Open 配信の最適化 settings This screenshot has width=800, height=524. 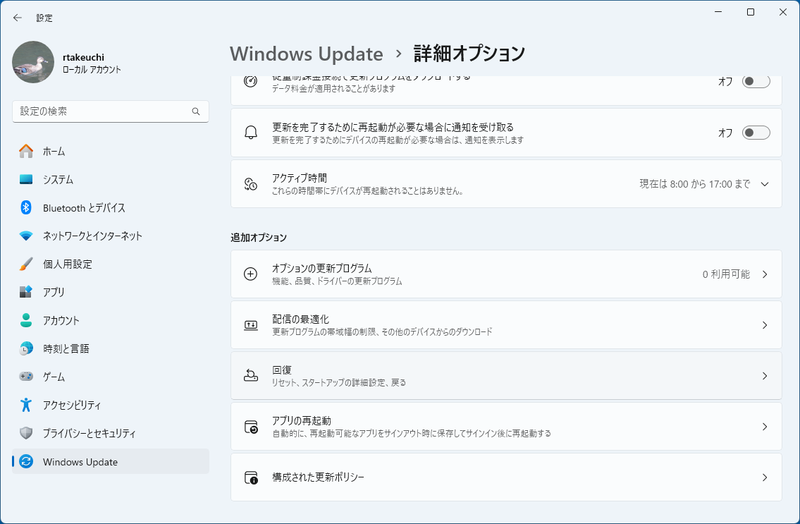point(506,325)
